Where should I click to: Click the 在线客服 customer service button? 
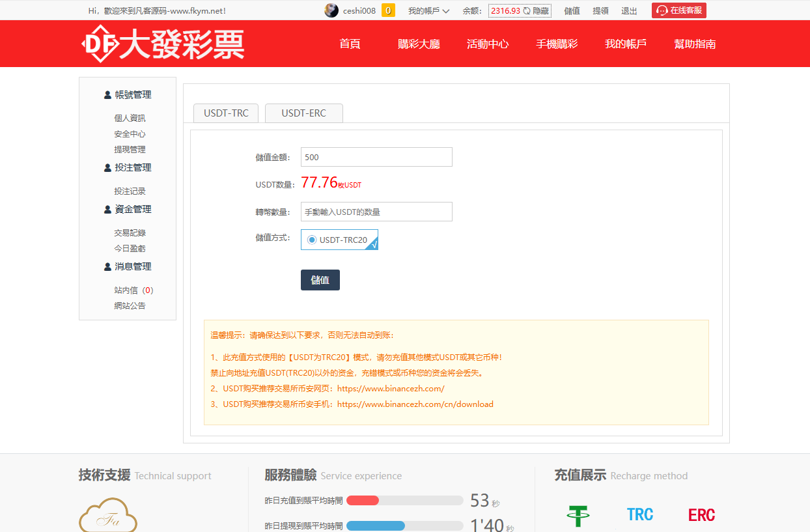678,10
